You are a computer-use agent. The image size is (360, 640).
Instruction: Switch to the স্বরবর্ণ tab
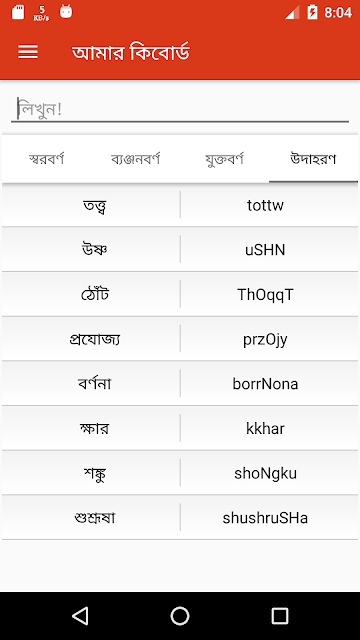coord(47,159)
